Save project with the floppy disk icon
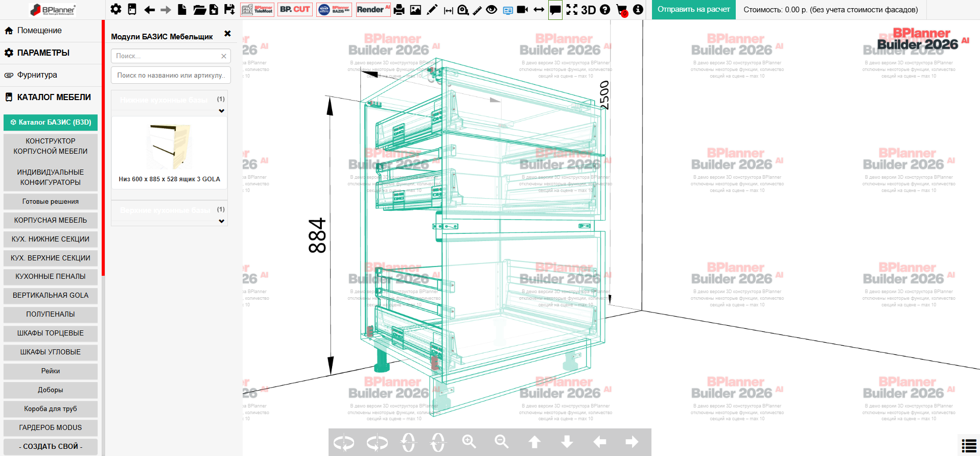This screenshot has width=980, height=456. [x=229, y=9]
